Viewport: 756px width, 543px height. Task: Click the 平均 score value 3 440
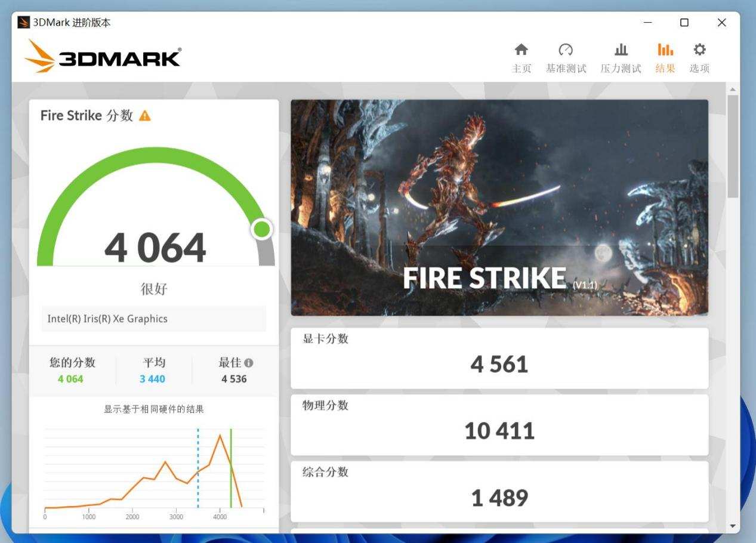coord(152,379)
